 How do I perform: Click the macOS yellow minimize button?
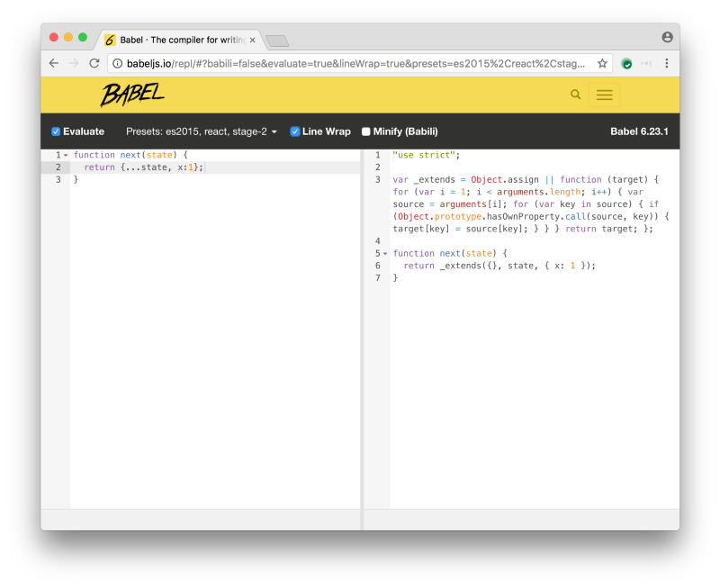pyautogui.click(x=68, y=37)
